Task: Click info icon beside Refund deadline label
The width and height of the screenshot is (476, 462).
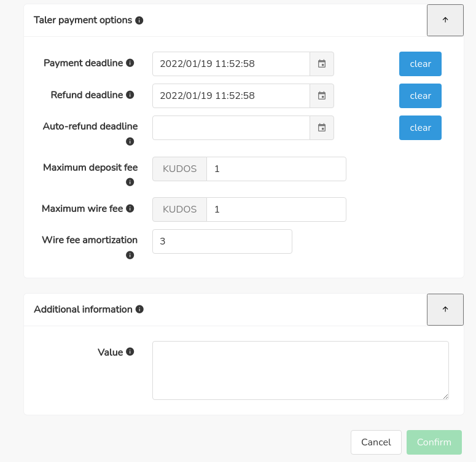Action: [130, 95]
